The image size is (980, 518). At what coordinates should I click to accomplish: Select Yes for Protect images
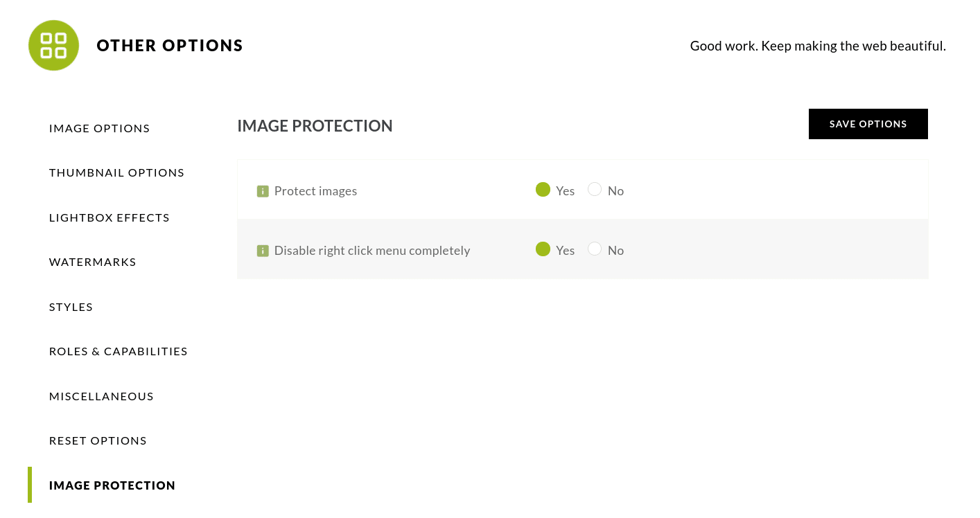point(543,189)
